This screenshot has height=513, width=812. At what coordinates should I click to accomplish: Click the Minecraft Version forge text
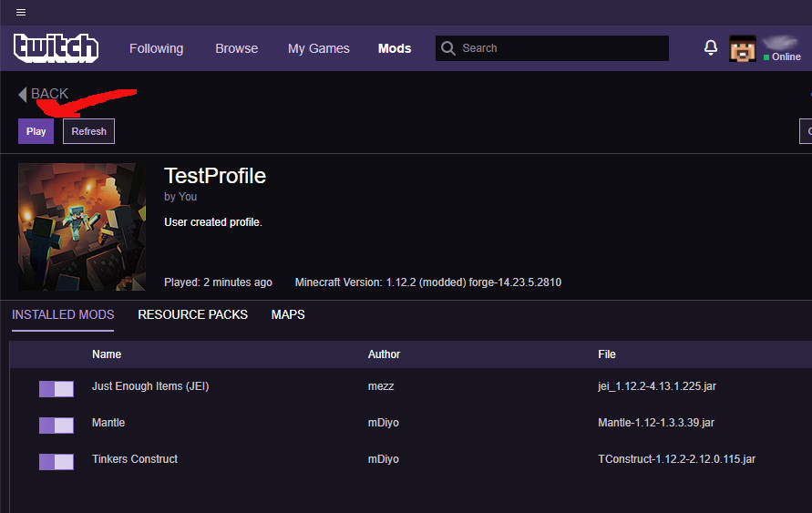click(427, 282)
